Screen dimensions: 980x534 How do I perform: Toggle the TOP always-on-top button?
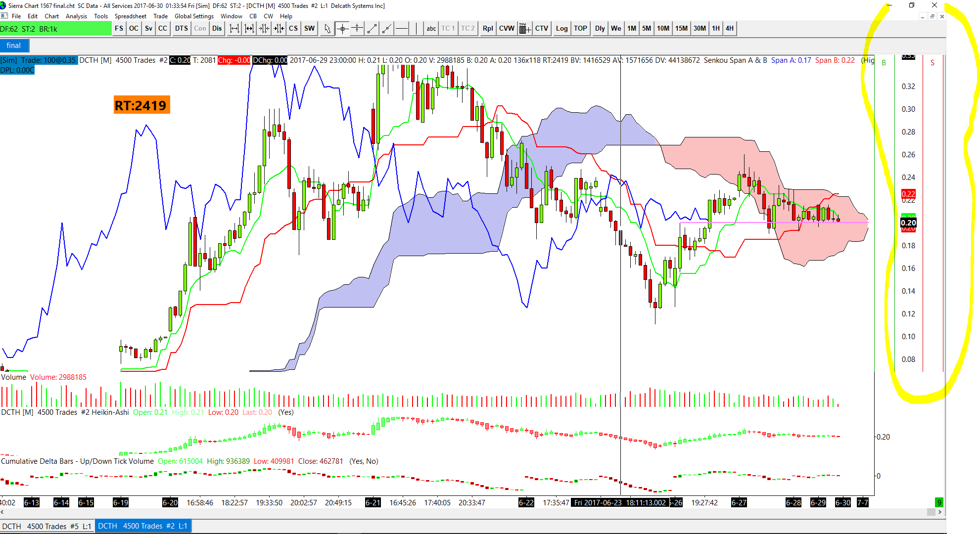pos(580,29)
